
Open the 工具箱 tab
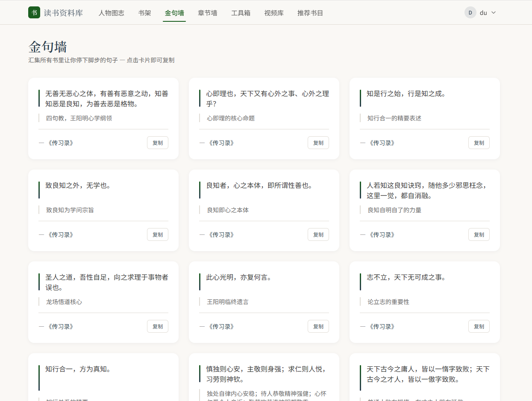241,13
